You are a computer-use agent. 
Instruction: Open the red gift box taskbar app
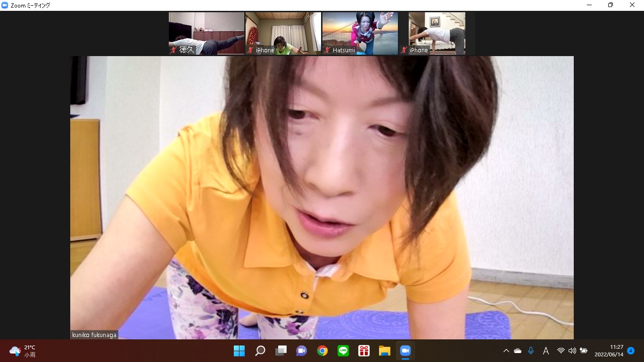(x=364, y=351)
